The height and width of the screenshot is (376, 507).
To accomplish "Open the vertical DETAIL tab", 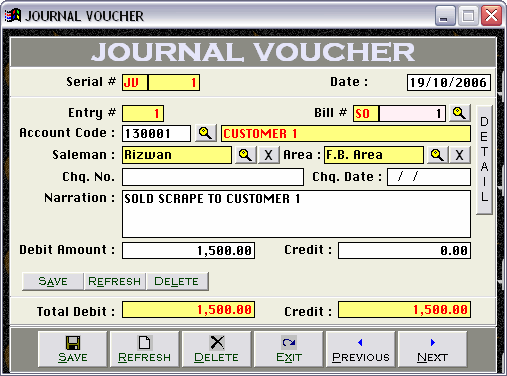I will 484,160.
